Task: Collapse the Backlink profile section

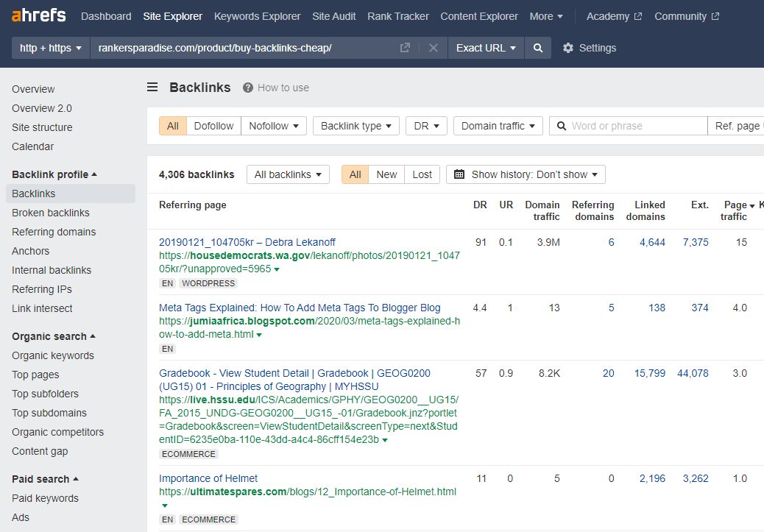Action: click(x=54, y=174)
